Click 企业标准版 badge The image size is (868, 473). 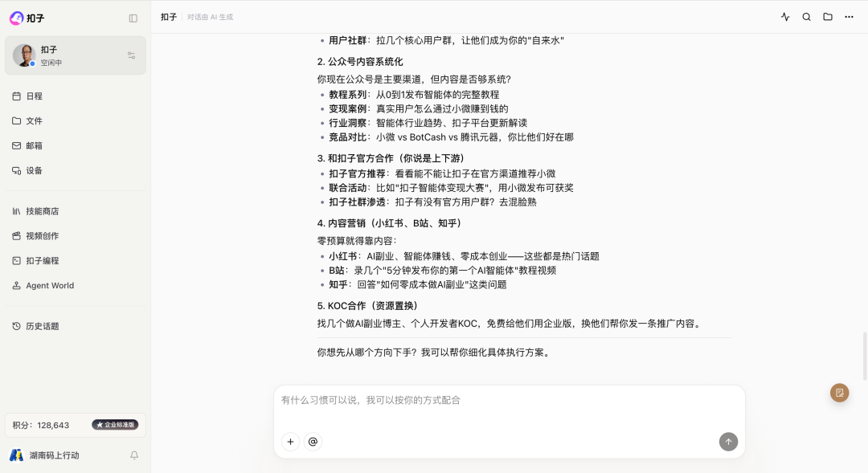click(x=115, y=425)
